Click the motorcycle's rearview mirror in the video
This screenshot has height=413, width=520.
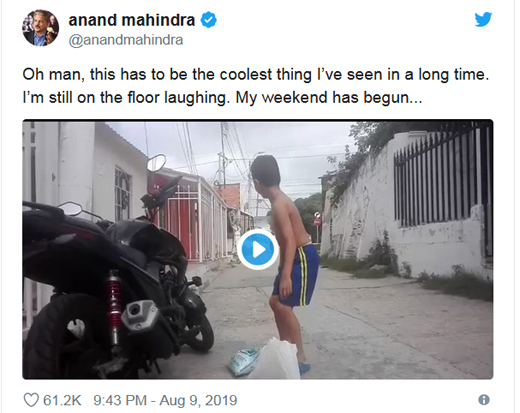tap(156, 163)
